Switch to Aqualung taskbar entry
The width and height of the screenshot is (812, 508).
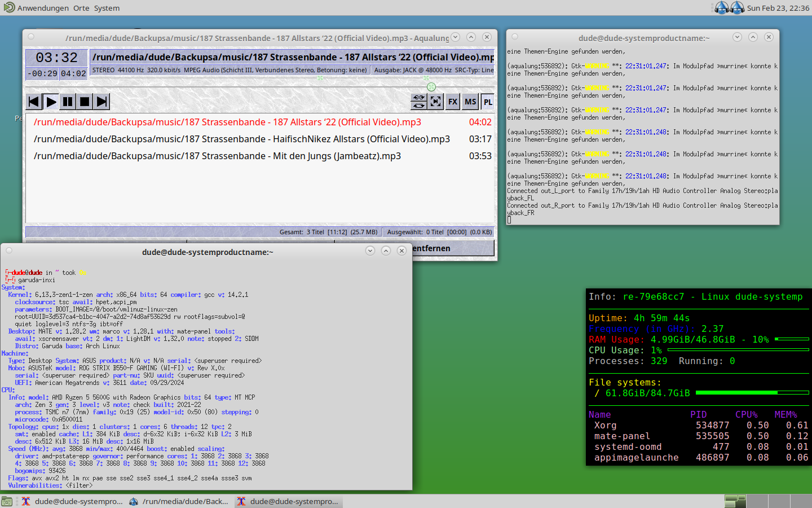[179, 501]
